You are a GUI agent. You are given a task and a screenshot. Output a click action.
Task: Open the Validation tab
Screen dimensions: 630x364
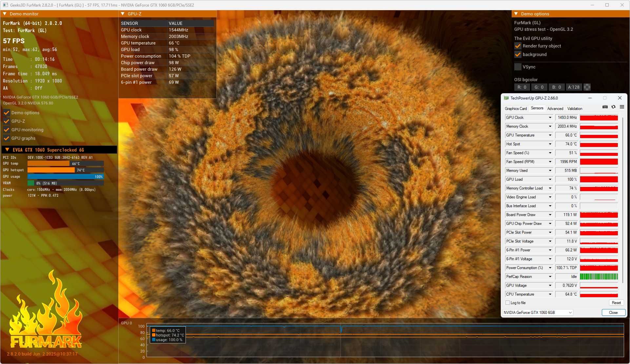point(575,109)
